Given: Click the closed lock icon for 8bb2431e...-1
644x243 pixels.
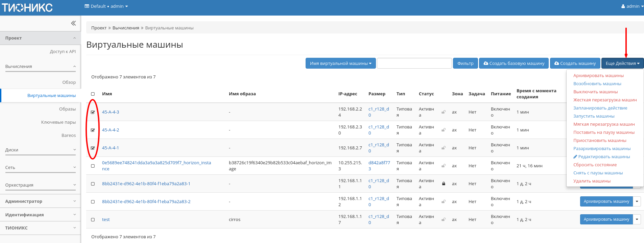Looking at the screenshot, I should [444, 184].
